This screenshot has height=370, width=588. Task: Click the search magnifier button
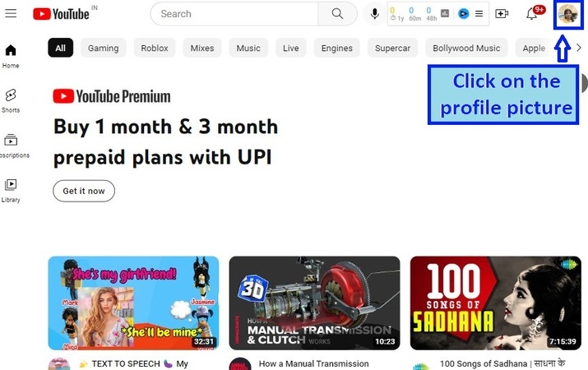[337, 14]
